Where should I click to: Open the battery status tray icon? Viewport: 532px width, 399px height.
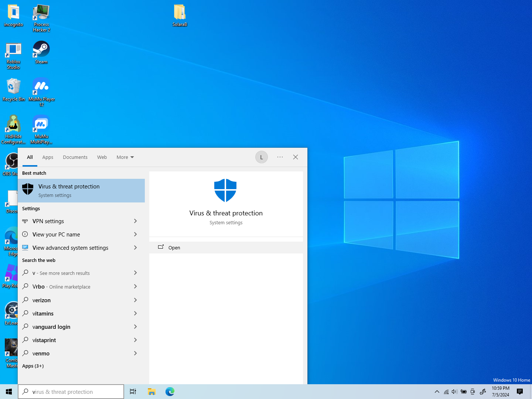(x=464, y=392)
